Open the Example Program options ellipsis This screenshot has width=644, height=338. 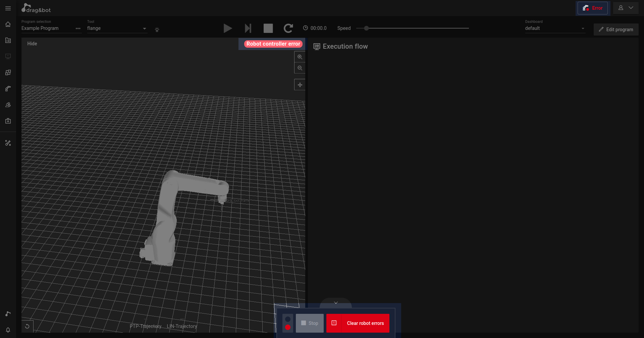point(78,29)
